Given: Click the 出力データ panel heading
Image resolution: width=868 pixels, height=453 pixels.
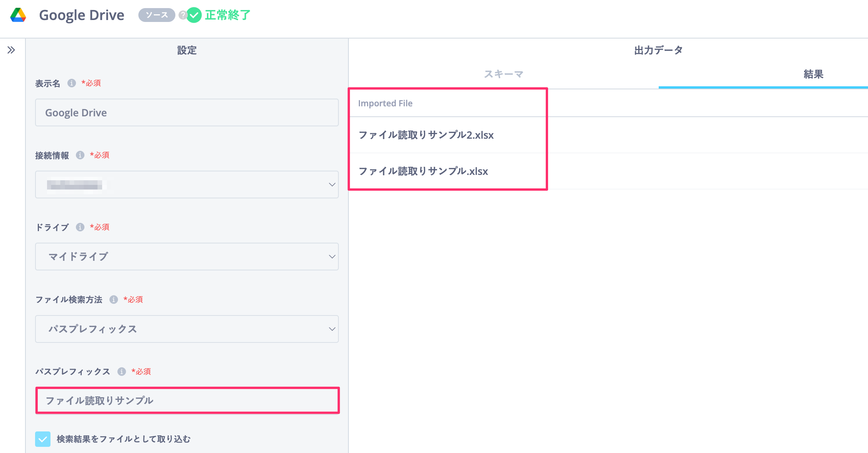Looking at the screenshot, I should coord(658,50).
